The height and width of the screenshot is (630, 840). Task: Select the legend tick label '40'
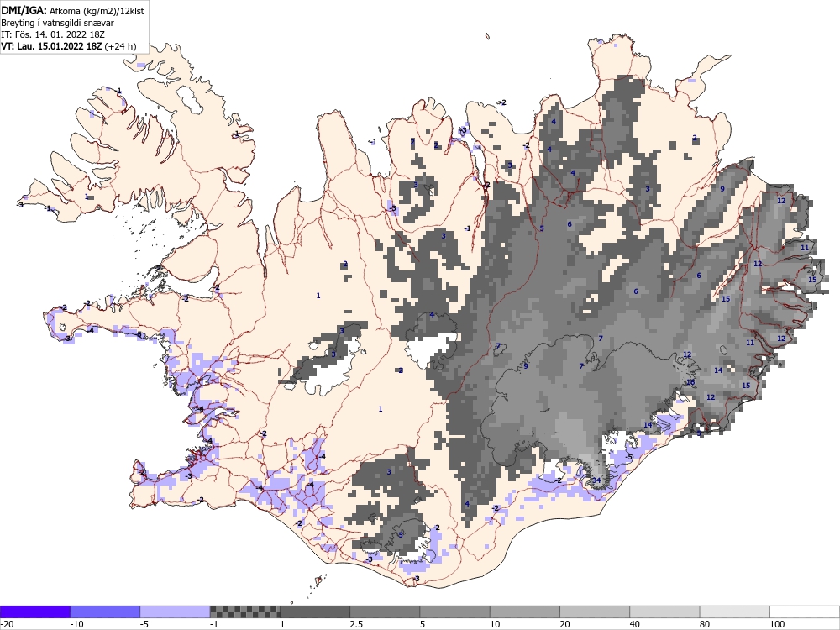[x=635, y=624]
